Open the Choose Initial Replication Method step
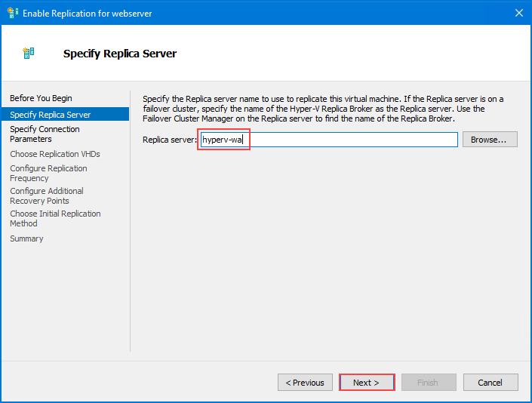 [55, 218]
